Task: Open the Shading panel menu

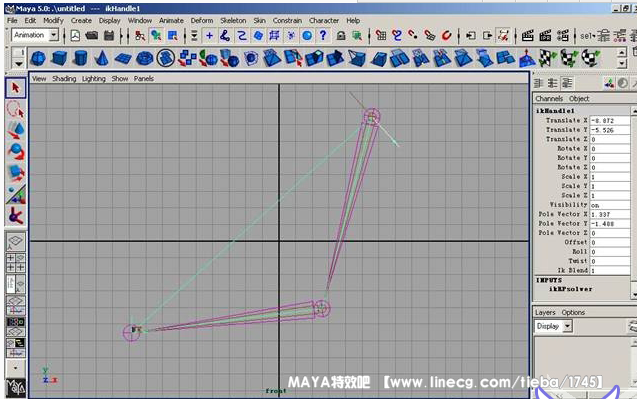Action: [64, 79]
